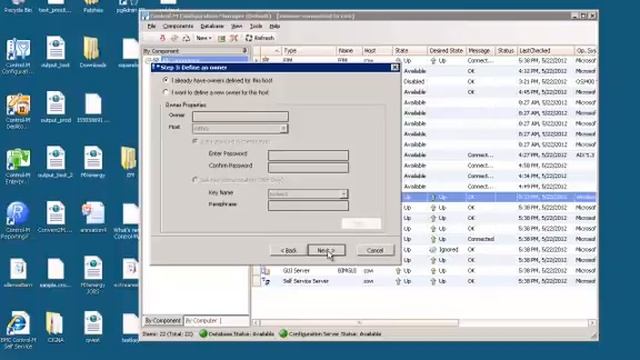This screenshot has width=640, height=360.
Task: Open the Components menu
Action: click(x=178, y=26)
